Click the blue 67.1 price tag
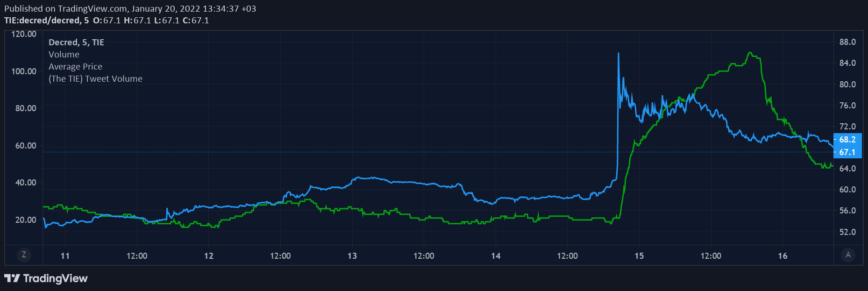Screen dimensions: 868x291 [847, 152]
